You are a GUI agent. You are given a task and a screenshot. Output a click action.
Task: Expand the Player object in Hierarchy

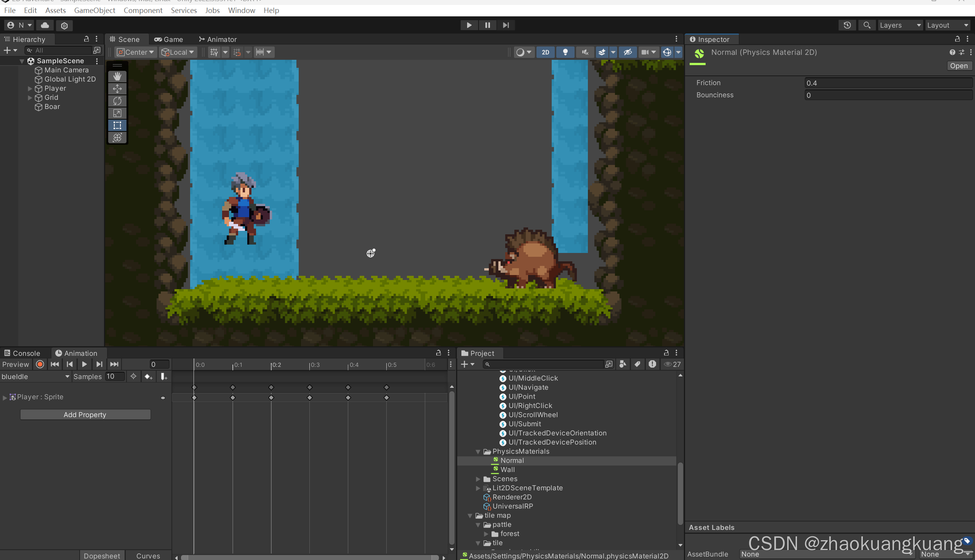30,88
